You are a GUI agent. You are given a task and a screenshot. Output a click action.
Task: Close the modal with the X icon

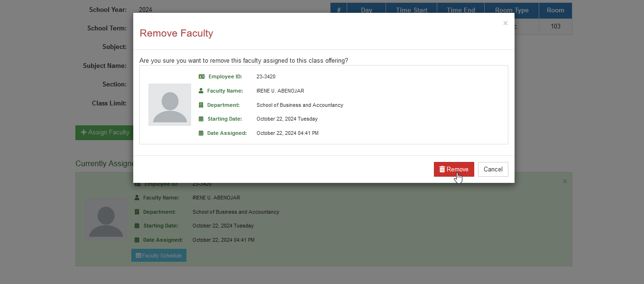(x=506, y=23)
